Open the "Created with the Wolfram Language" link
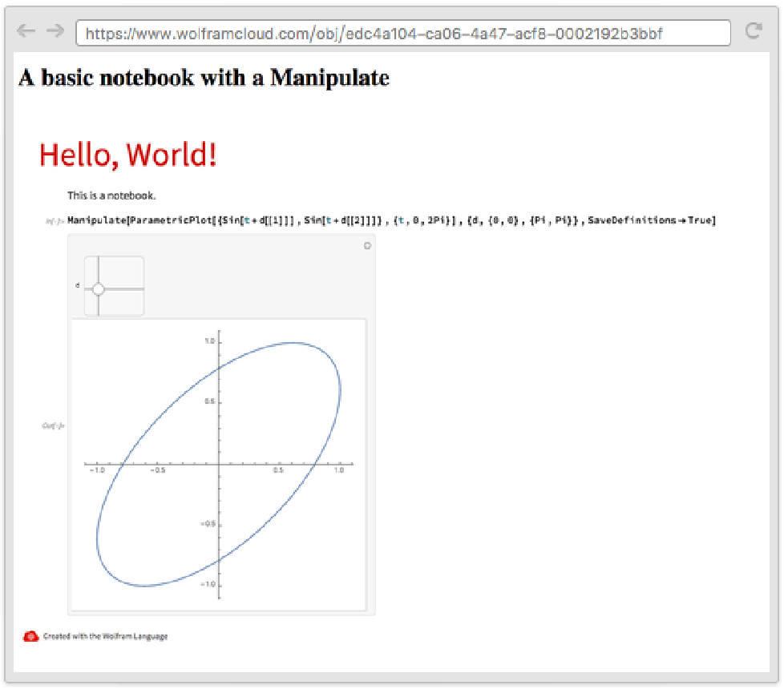 tap(105, 636)
